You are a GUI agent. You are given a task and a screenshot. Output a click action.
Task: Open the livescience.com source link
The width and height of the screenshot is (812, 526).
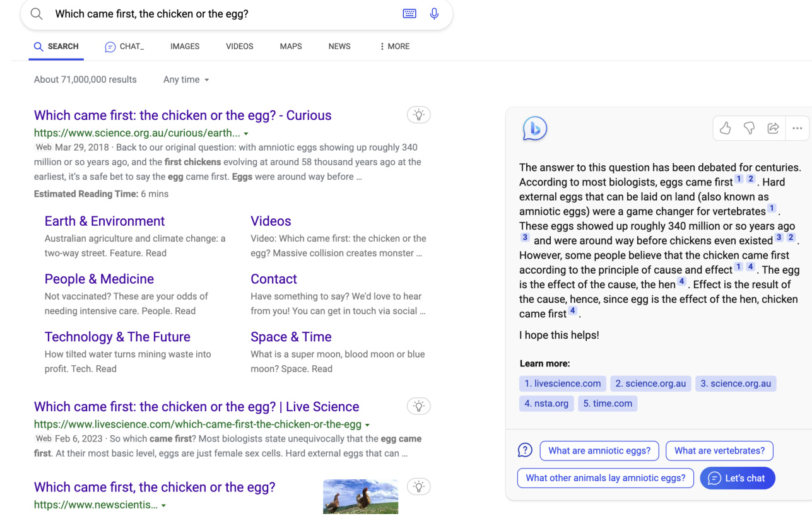tap(563, 383)
